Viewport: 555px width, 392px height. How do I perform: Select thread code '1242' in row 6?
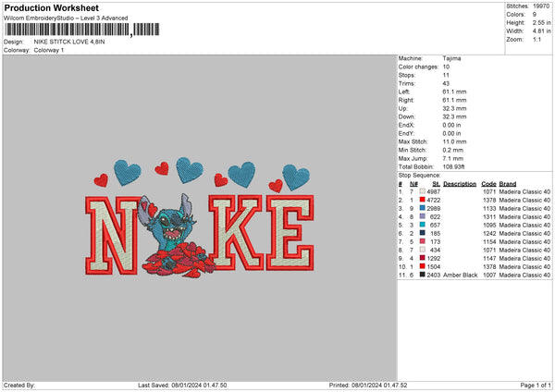[x=489, y=234]
